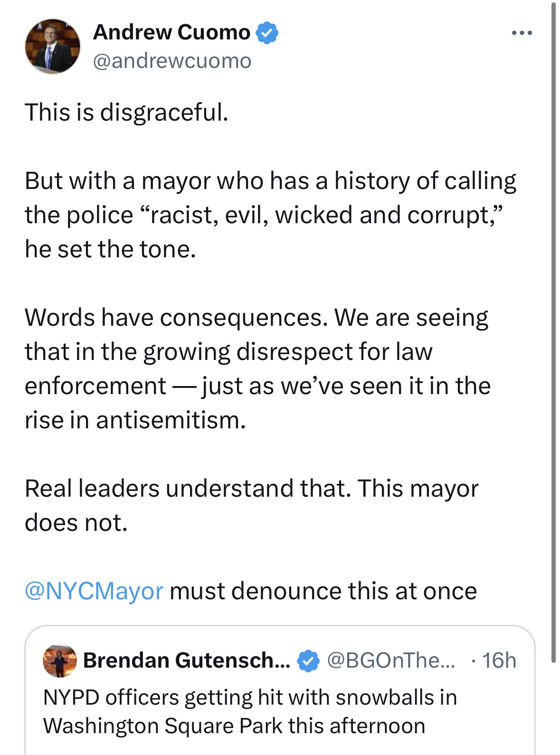This screenshot has height=755, width=560.
Task: Open Andrew Cuomo's profile picture
Action: pyautogui.click(x=52, y=47)
